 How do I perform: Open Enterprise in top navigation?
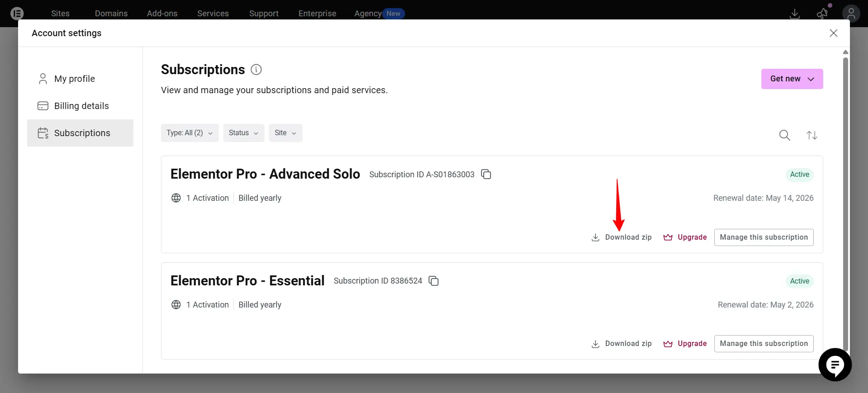point(317,14)
